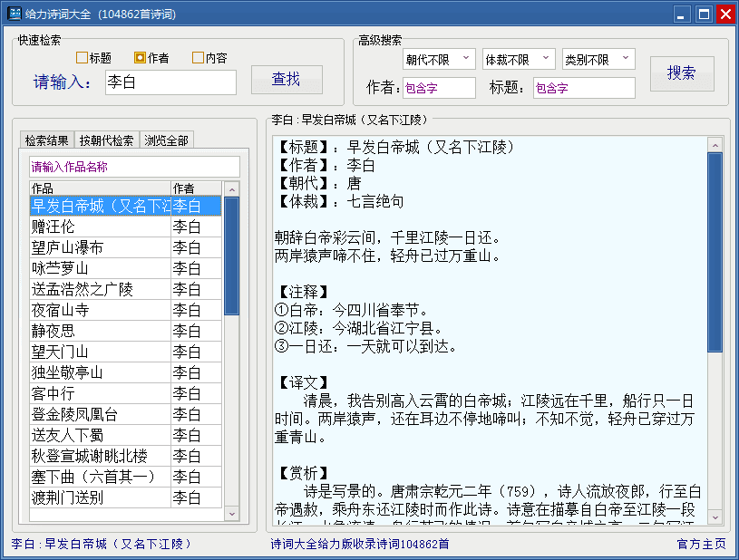739x560 pixels.
Task: Expand the 体裁不限 genre dropdown
Action: (519, 59)
